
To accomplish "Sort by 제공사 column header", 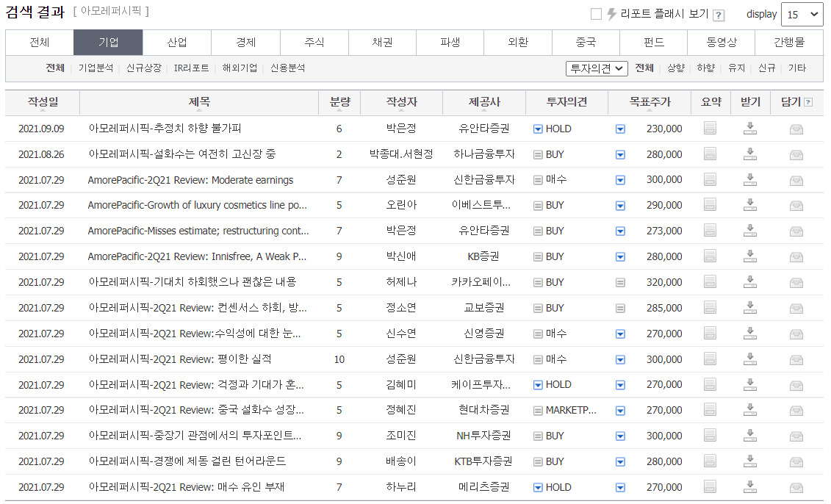I will point(484,101).
